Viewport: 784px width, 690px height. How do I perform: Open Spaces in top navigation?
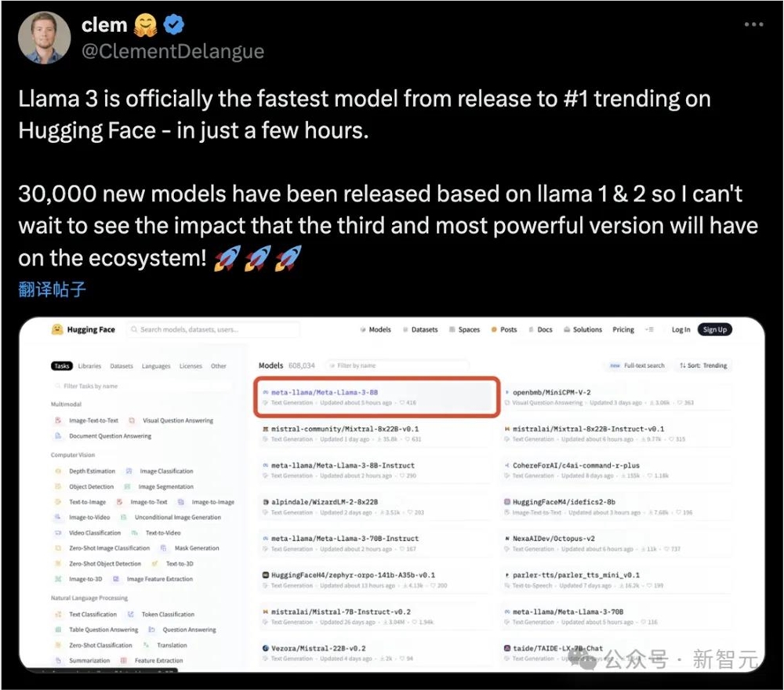click(x=464, y=329)
